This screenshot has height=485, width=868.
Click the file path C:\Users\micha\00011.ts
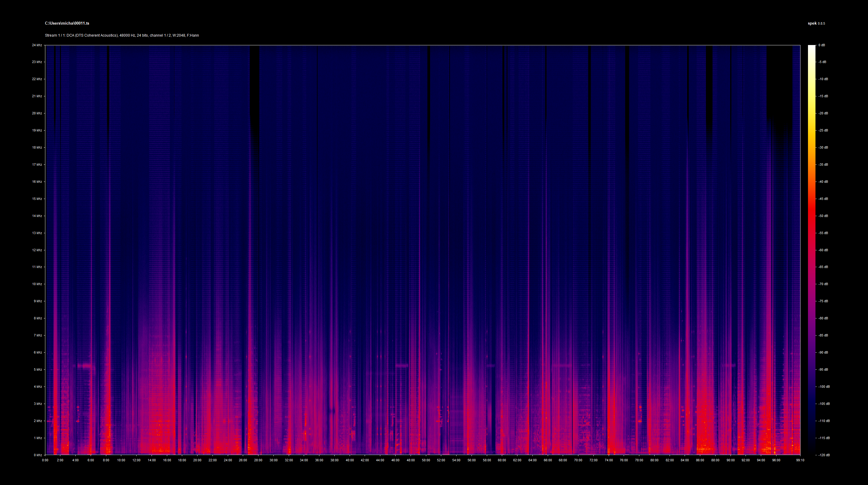(x=67, y=23)
